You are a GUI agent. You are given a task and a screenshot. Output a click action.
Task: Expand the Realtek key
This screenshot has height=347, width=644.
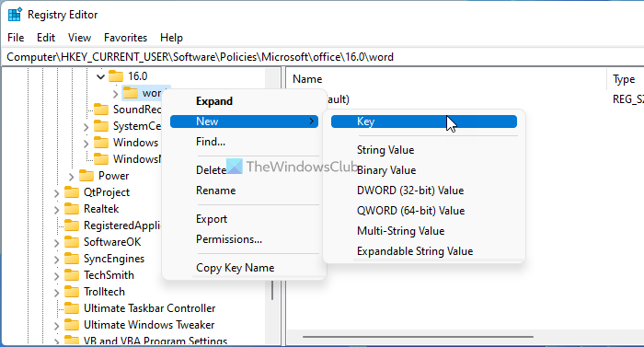56,210
